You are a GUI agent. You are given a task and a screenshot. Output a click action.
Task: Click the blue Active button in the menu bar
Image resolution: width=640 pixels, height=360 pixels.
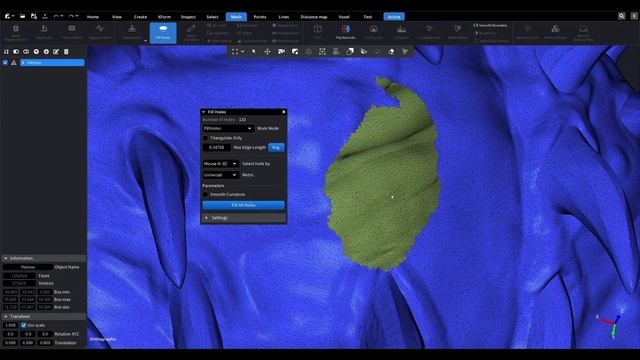(394, 17)
